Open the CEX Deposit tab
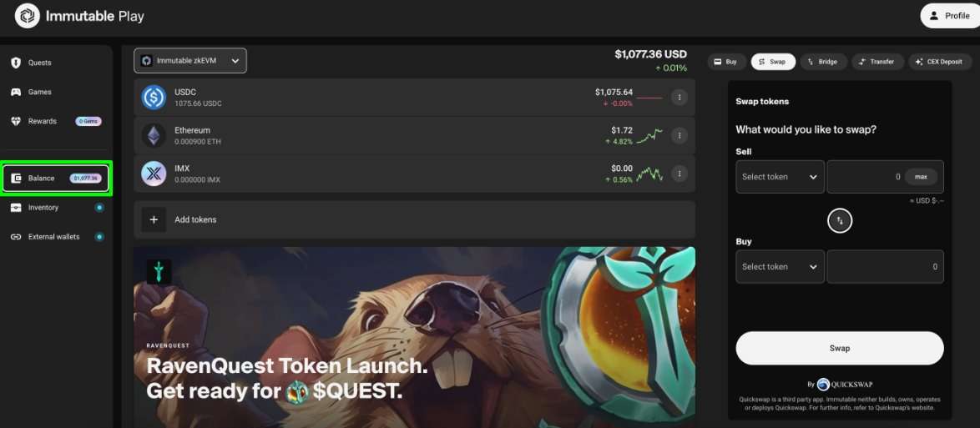This screenshot has width=980, height=428. (940, 62)
